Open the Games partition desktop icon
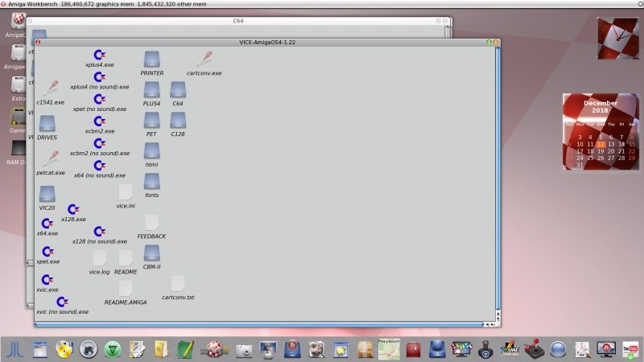644x362 pixels. pyautogui.click(x=18, y=117)
